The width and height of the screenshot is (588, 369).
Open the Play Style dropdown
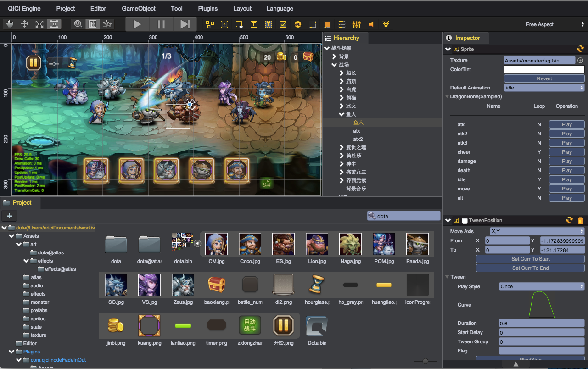tap(542, 286)
